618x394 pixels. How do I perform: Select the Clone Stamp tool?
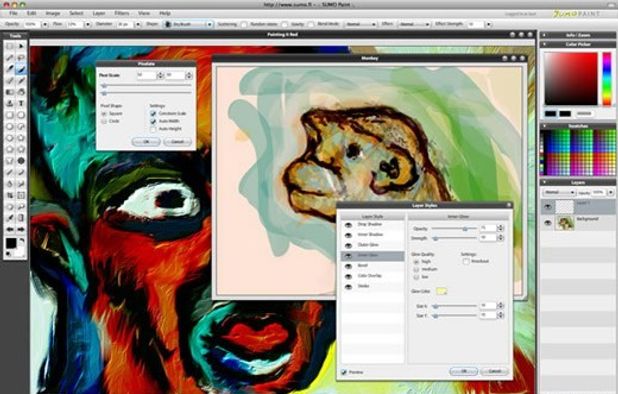click(x=10, y=103)
